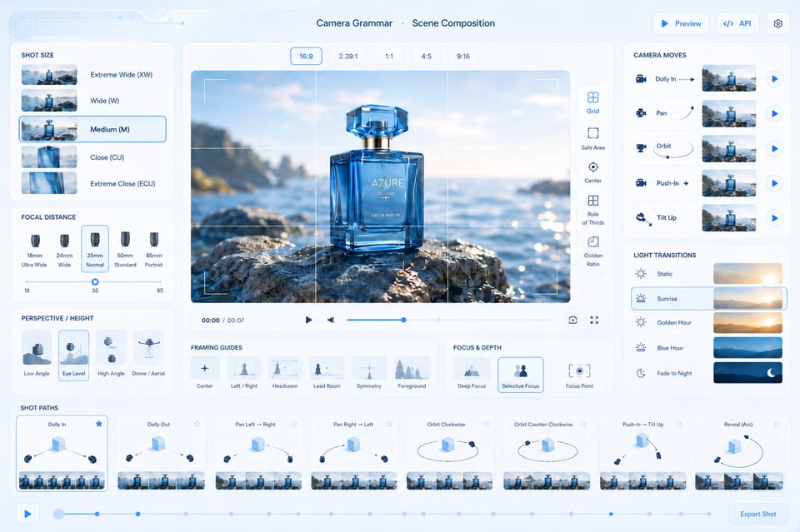Favorite the Dolly Out shot path
Viewport: 800px width, 532px height.
point(197,424)
